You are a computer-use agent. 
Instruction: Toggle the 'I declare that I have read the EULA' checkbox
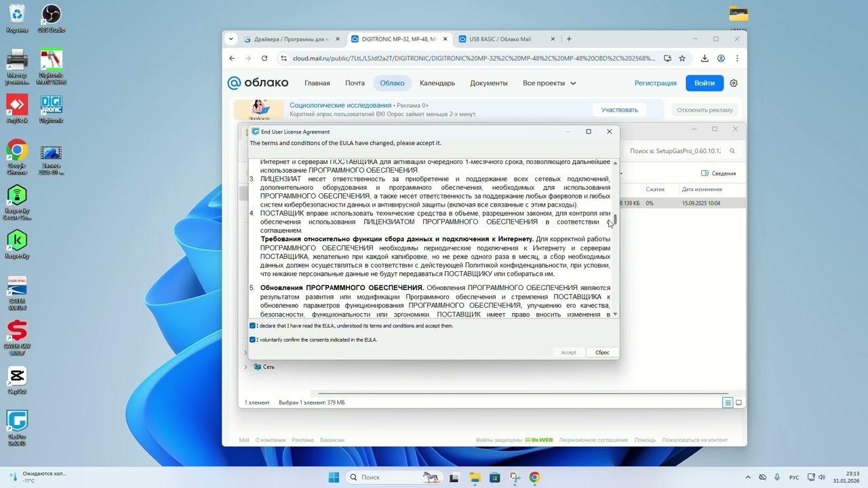point(253,326)
